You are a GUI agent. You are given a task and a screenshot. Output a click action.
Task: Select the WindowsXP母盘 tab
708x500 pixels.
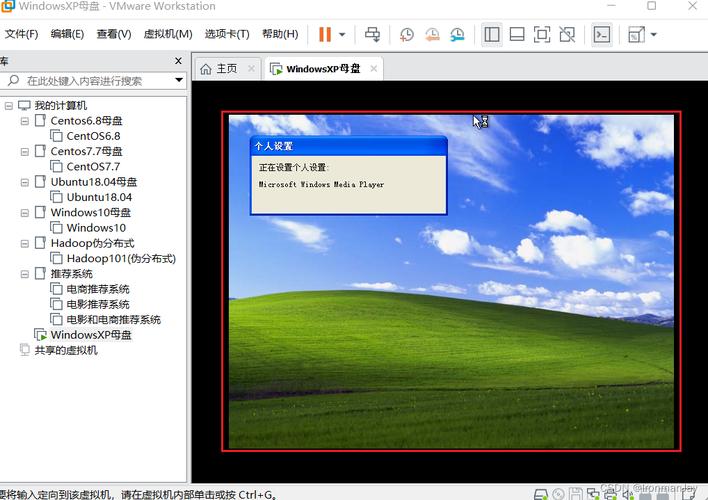323,69
